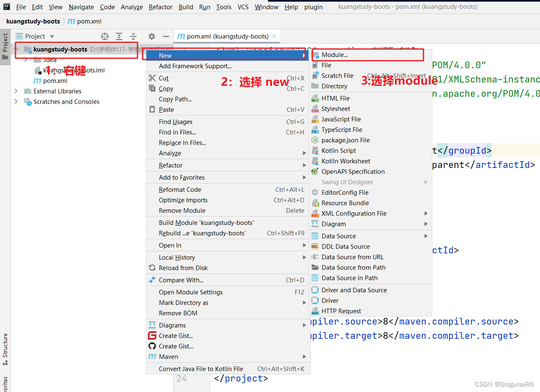Open the Refactor menu in menu bar
Image resolution: width=540 pixels, height=392 pixels.
[x=161, y=7]
